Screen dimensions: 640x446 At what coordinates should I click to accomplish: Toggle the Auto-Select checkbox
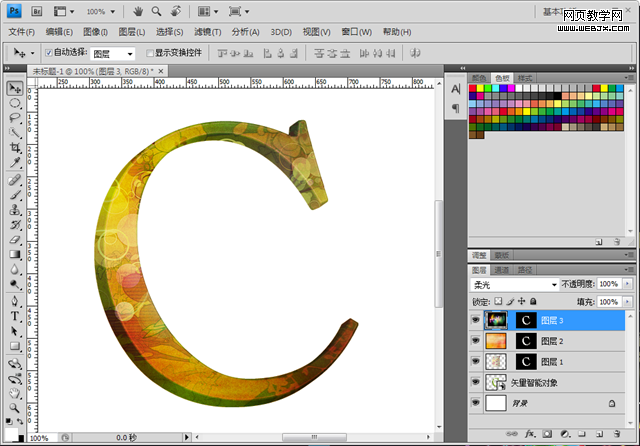(x=49, y=53)
